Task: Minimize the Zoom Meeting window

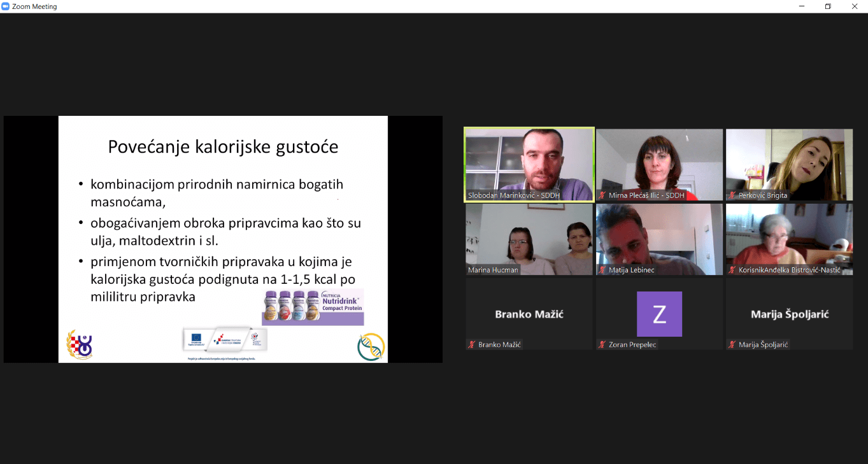Action: click(801, 6)
